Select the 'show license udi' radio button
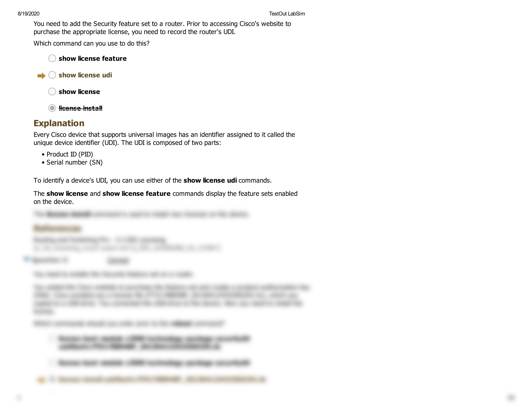Viewport: 532px width, 411px height. 52,75
